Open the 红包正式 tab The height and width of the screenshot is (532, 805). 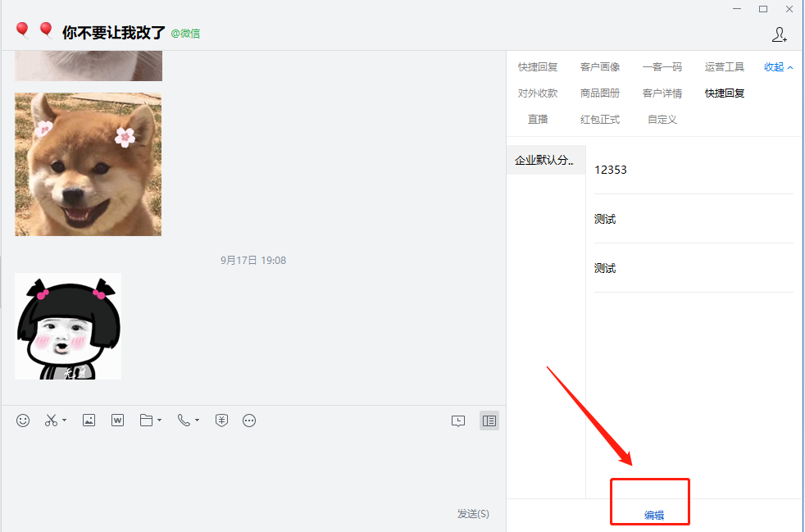point(599,119)
